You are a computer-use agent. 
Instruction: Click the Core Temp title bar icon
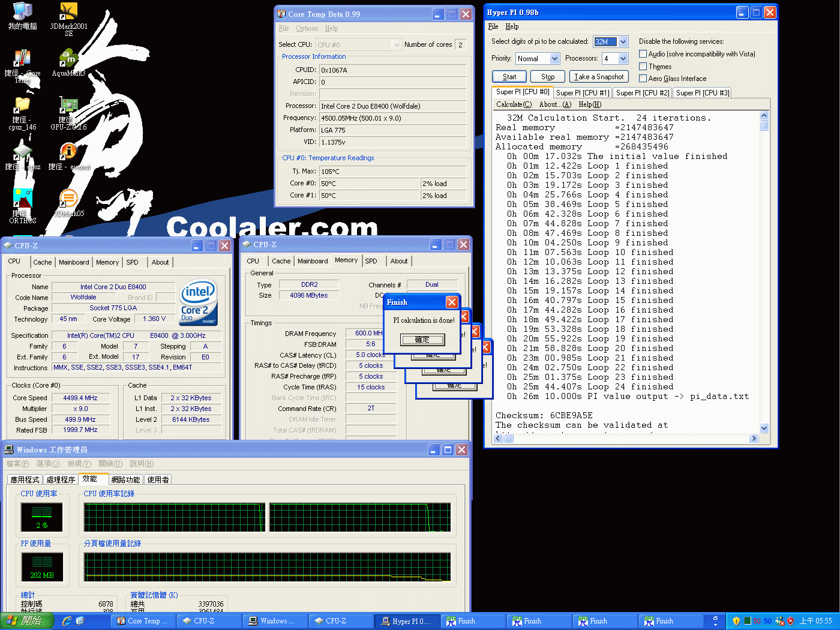pyautogui.click(x=281, y=14)
